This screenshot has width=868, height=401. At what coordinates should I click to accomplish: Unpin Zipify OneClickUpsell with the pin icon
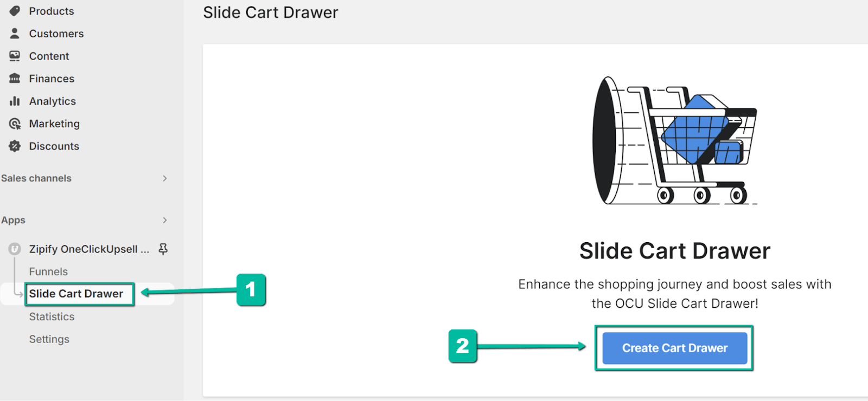tap(162, 249)
